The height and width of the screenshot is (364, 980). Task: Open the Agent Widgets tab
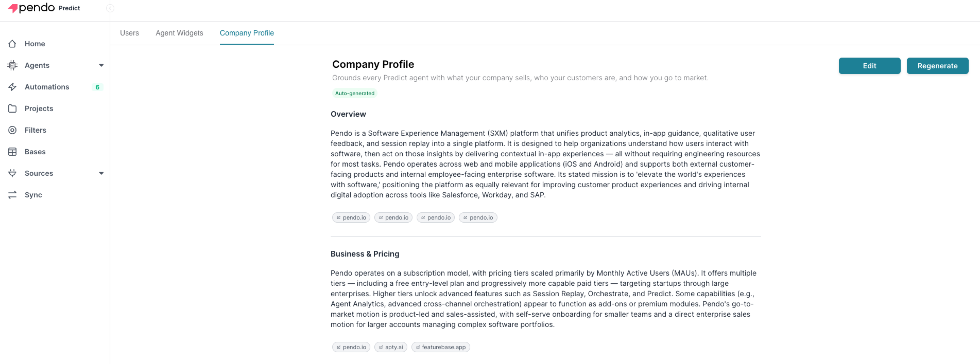[179, 33]
